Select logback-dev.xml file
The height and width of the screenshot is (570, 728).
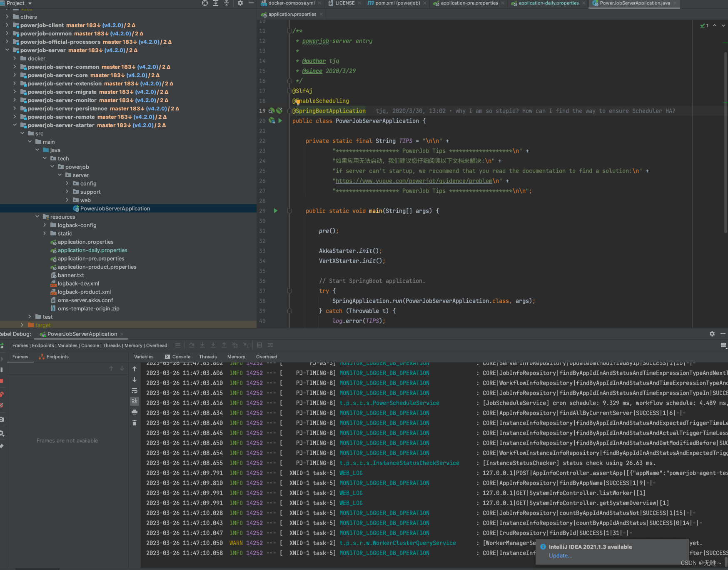coord(78,283)
